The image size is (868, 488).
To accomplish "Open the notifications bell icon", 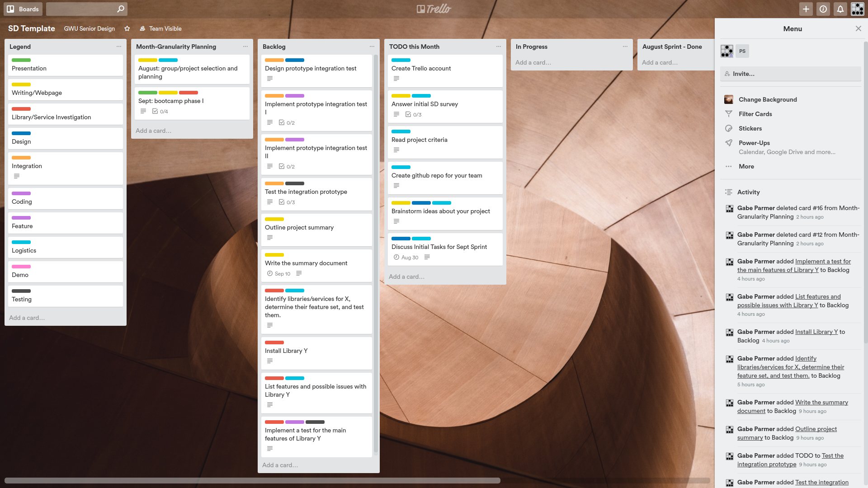I will pyautogui.click(x=840, y=9).
